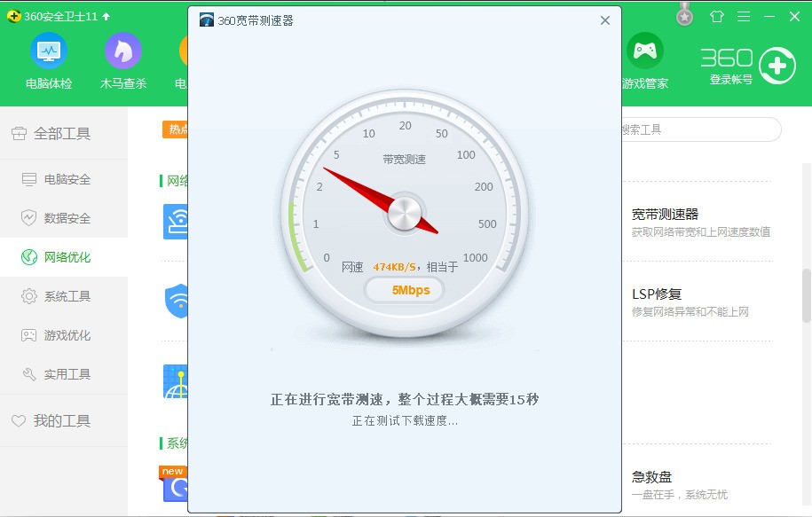Screen dimensions: 812x517
Task: Go to the 实用工具 category
Action: point(64,374)
